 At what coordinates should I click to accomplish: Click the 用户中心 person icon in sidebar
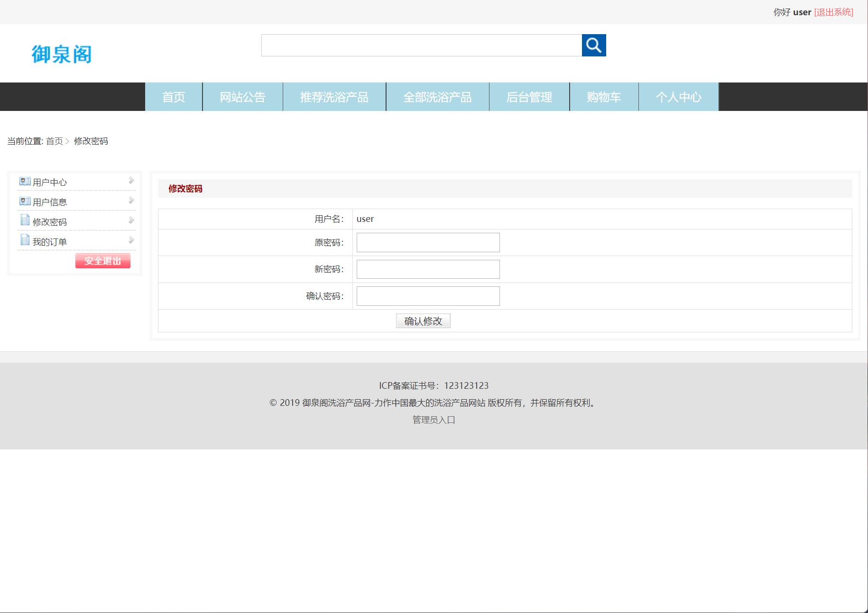tap(24, 181)
